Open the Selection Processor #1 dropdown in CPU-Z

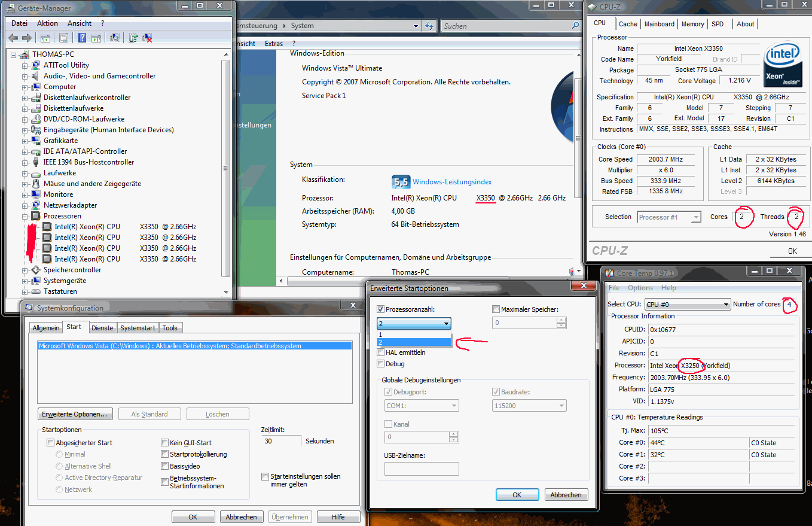click(x=669, y=217)
